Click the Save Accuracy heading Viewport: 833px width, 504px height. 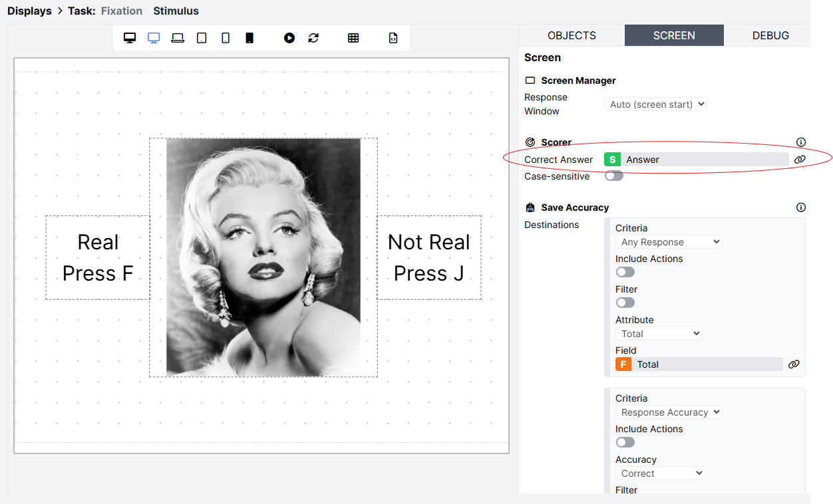[575, 207]
